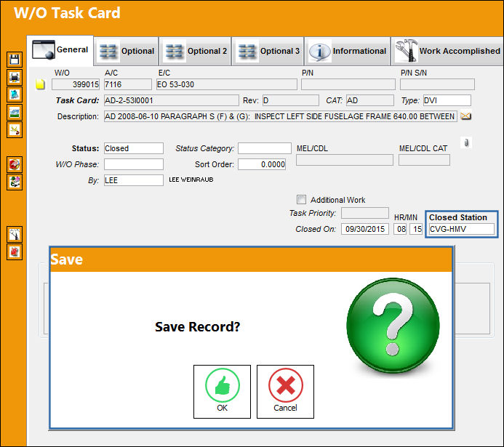The height and width of the screenshot is (447, 504).
Task: Click the red and gold circular sidebar icon
Action: 15,165
